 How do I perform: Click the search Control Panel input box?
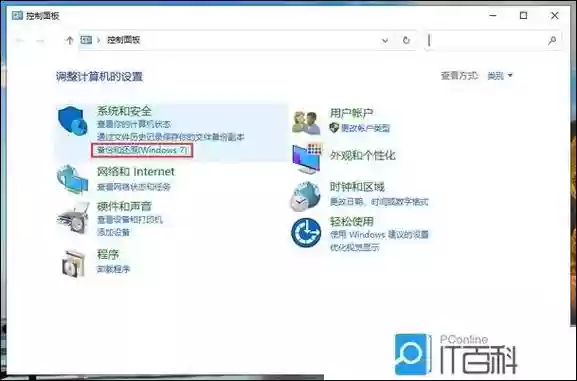point(494,40)
